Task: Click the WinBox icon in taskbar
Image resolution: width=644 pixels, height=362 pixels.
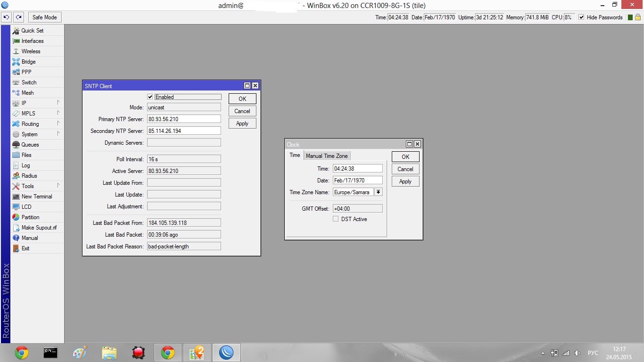Action: (x=226, y=352)
